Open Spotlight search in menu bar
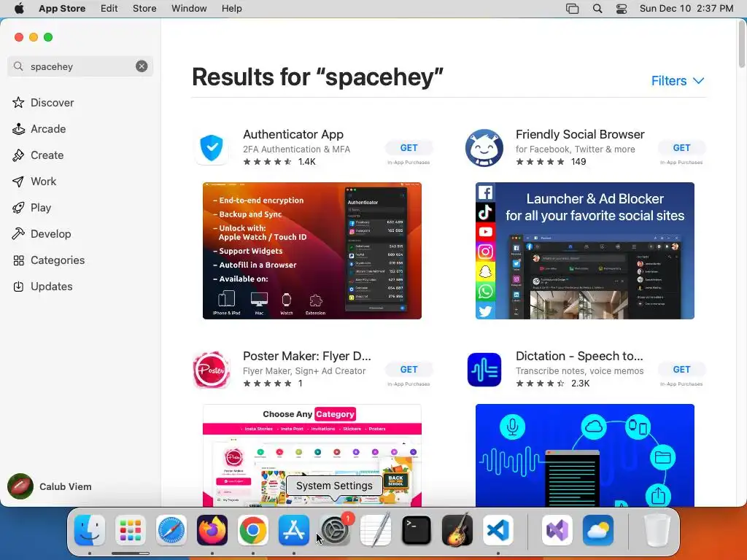This screenshot has width=747, height=560. click(x=597, y=8)
